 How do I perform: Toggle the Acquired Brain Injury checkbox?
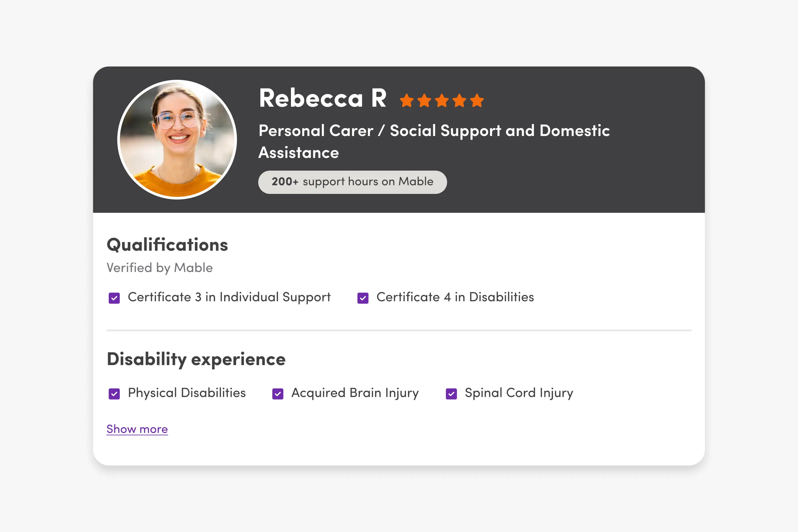click(278, 394)
